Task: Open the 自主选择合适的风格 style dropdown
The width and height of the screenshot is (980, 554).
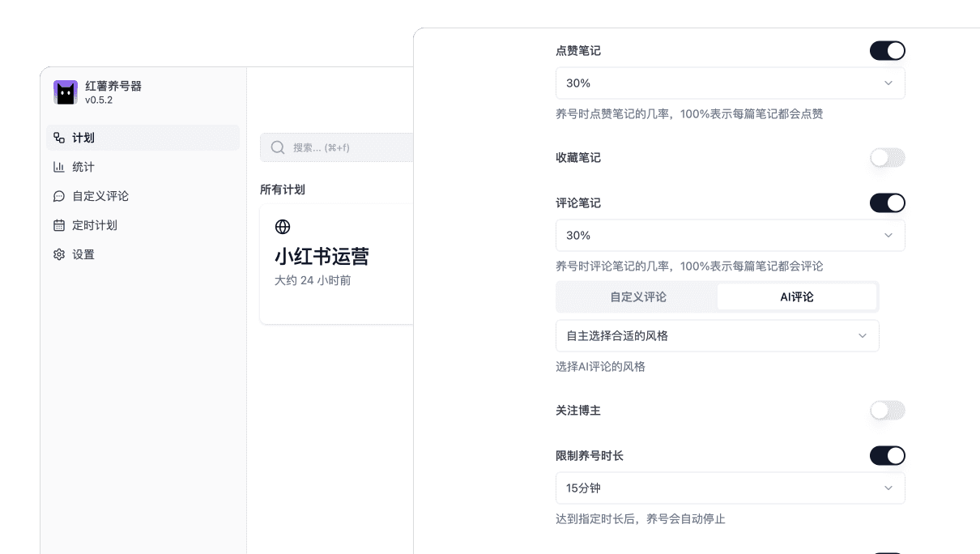Action: [x=718, y=336]
